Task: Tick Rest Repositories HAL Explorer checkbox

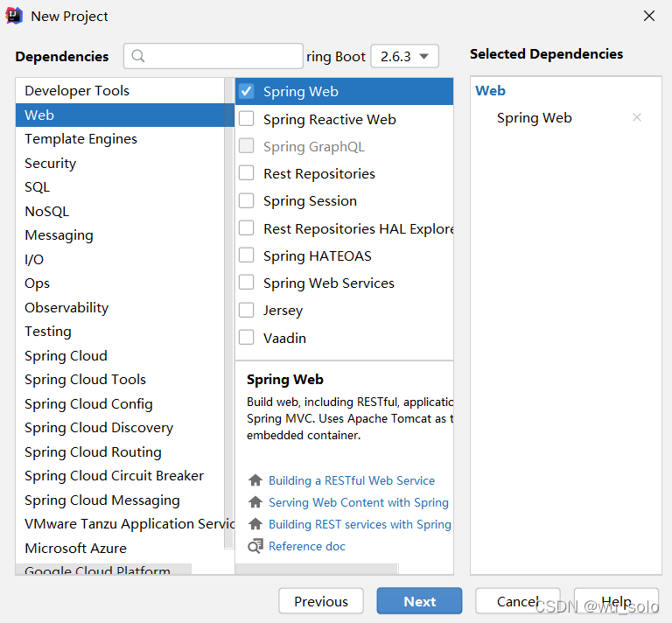Action: (x=247, y=228)
